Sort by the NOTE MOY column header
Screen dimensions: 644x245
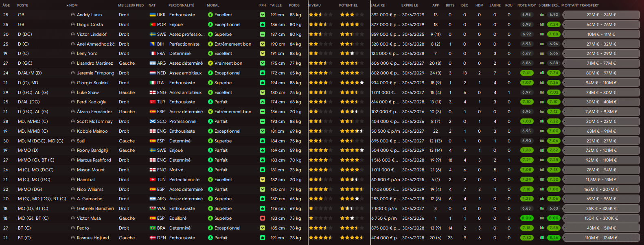526,5
